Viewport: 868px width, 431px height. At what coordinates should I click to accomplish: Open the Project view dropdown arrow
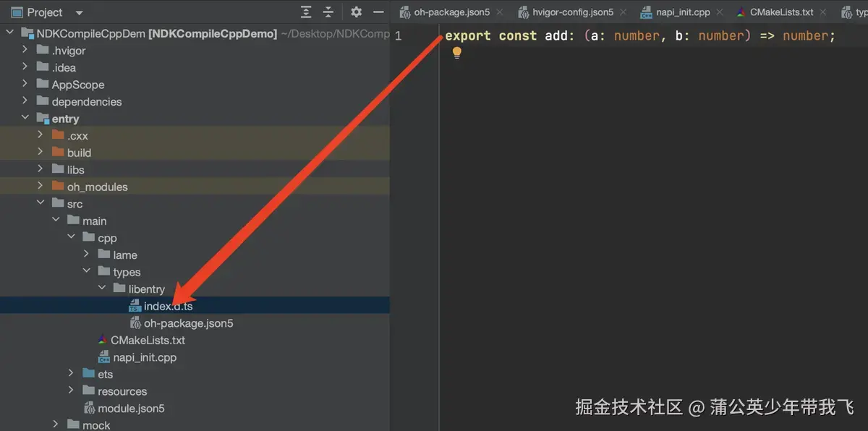click(x=79, y=12)
